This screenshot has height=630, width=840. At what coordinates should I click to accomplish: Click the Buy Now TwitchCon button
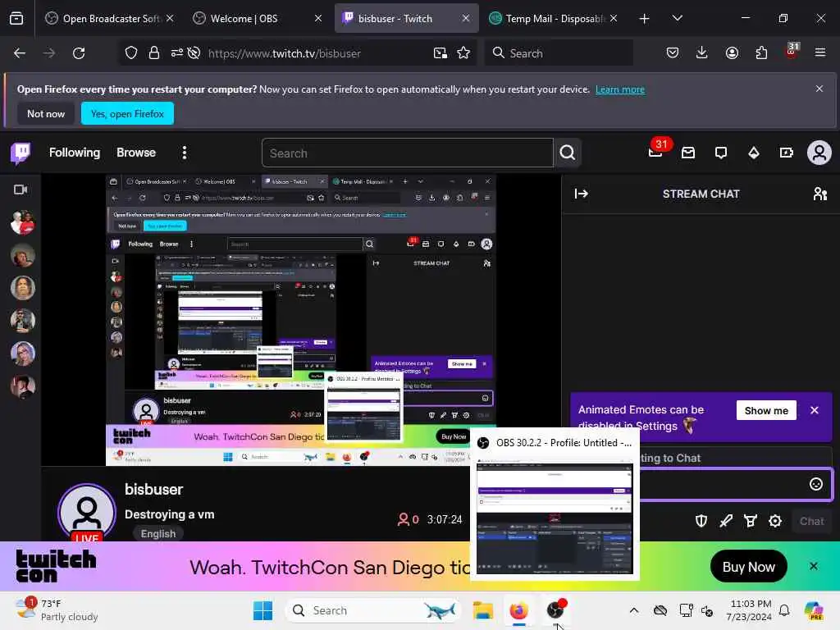pos(748,567)
